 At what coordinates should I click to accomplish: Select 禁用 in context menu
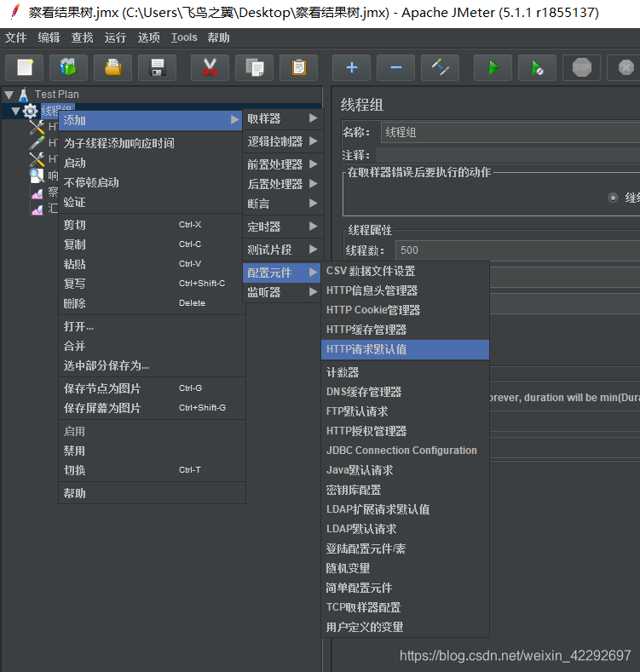(152, 451)
